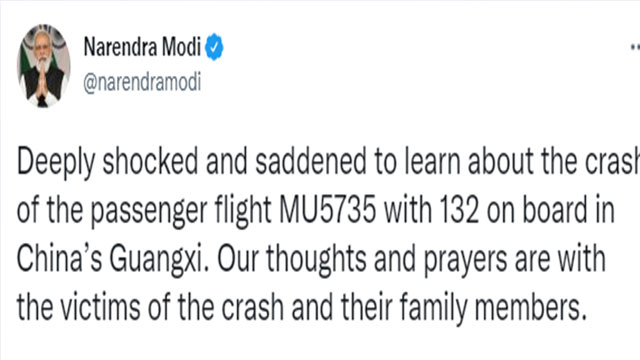The image size is (640, 360).
Task: Click the flight number MU5735 in the tweet
Action: coord(327,211)
